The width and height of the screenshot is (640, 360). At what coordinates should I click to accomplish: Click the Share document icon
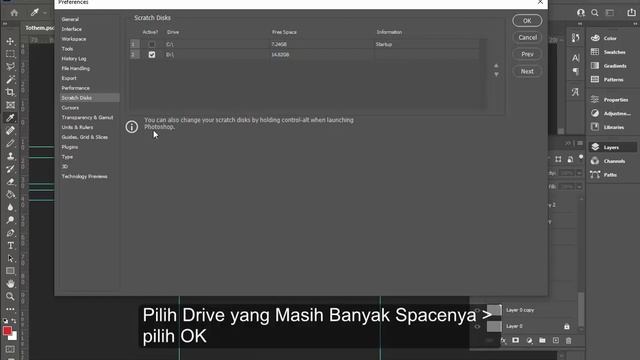631,13
